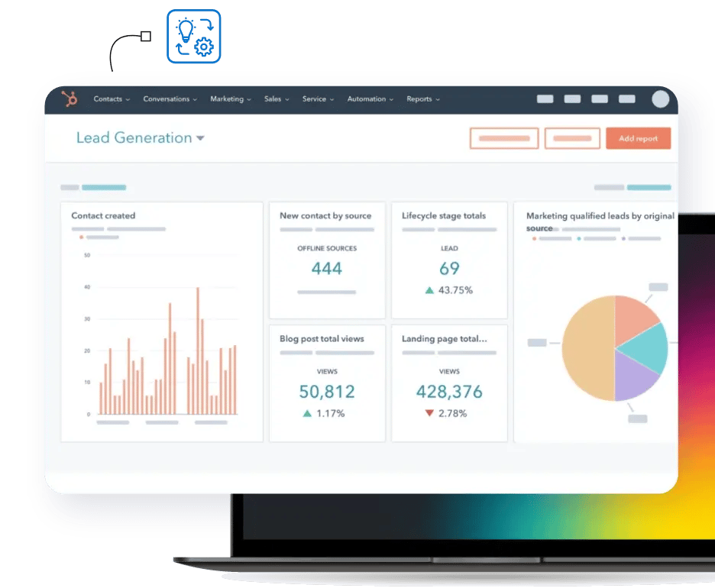Click the 444 offline sources number
This screenshot has height=588, width=715.
pos(327,269)
